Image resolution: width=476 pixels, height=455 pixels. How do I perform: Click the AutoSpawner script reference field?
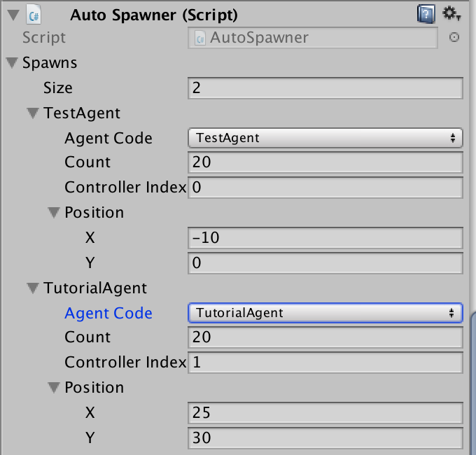[x=313, y=38]
